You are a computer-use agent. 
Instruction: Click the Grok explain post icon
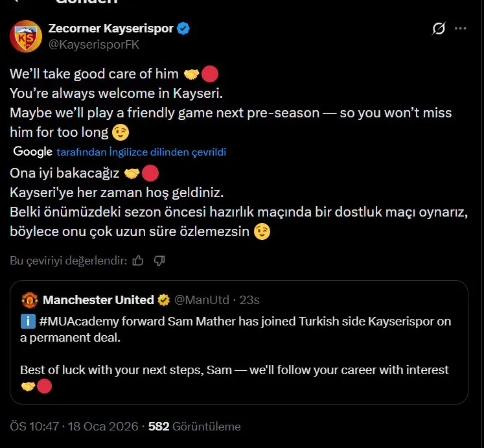pyautogui.click(x=439, y=29)
